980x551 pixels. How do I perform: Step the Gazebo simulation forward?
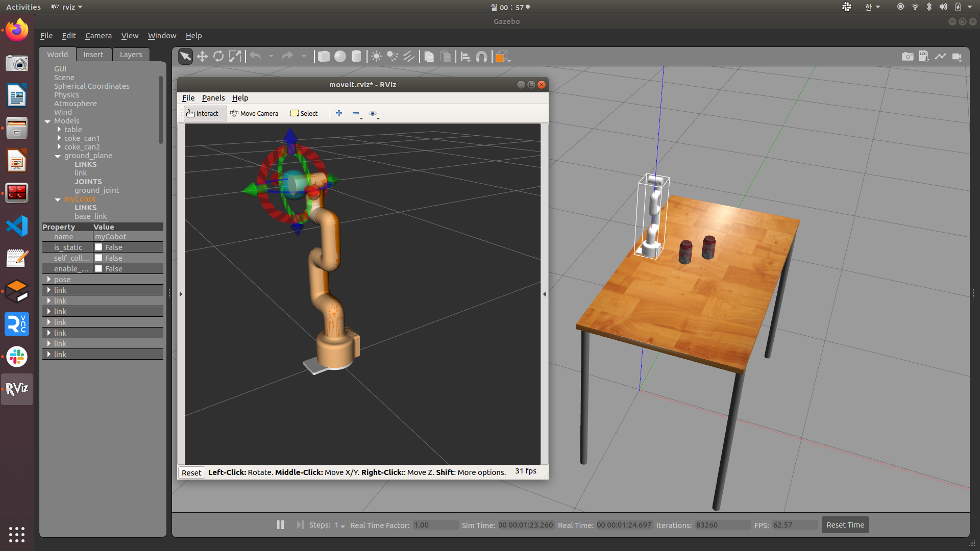click(x=300, y=524)
